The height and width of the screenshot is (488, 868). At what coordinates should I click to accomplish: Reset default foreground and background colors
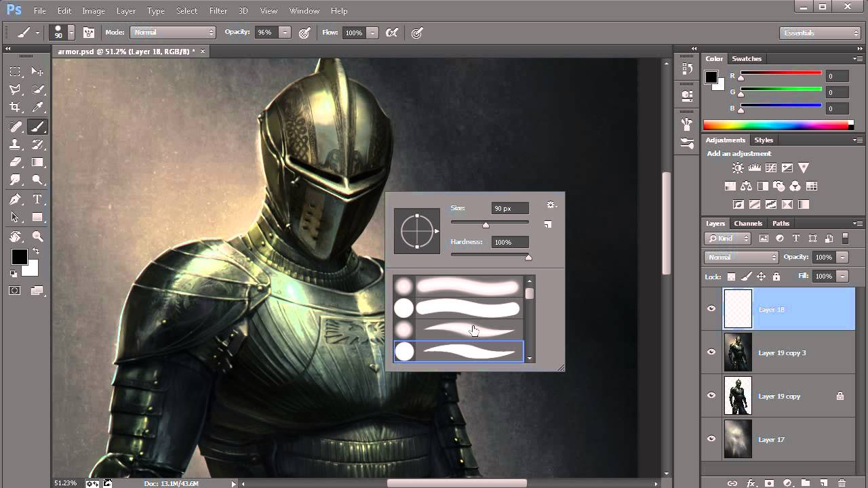click(14, 274)
